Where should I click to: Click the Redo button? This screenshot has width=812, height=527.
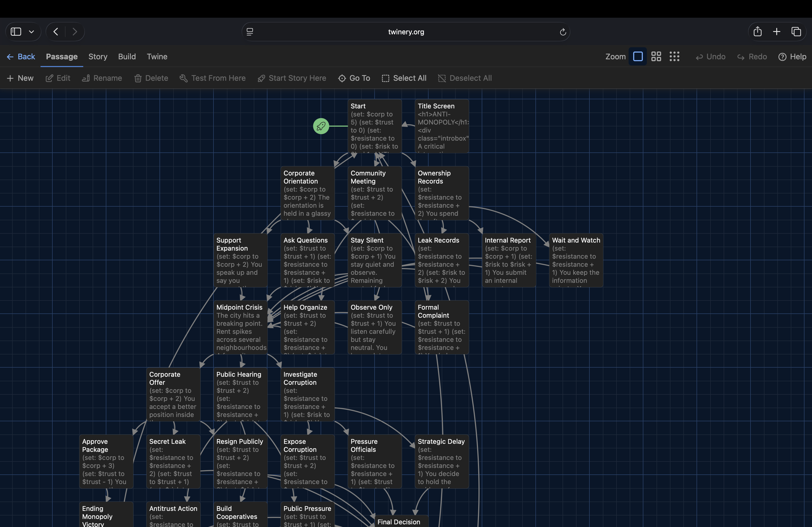pos(752,57)
